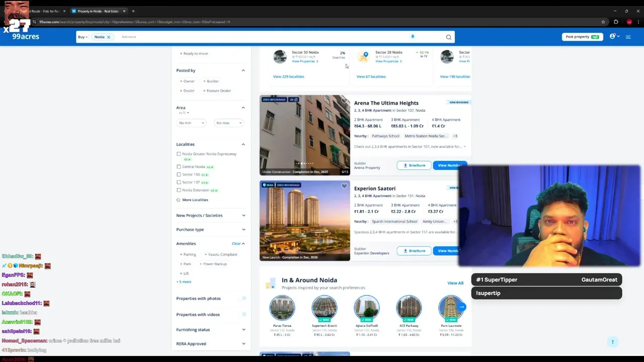Open the No max area dropdown
Viewport: 644px width, 362px height.
tap(229, 123)
